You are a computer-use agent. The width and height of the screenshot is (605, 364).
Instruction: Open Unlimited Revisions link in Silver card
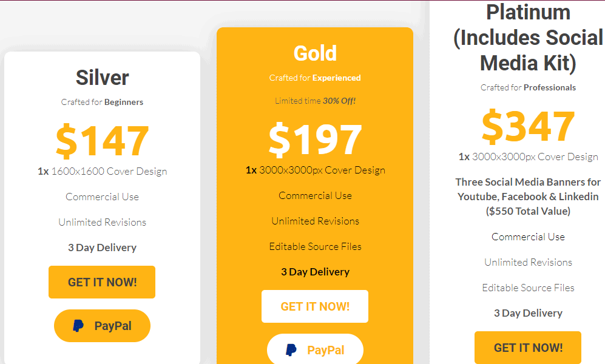[x=102, y=222]
